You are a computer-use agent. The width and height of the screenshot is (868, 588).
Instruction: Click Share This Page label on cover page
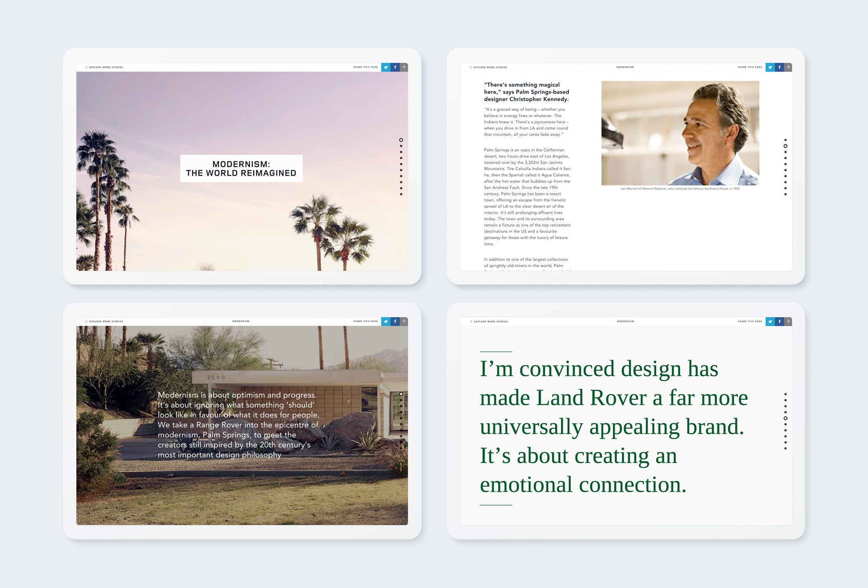click(x=365, y=67)
